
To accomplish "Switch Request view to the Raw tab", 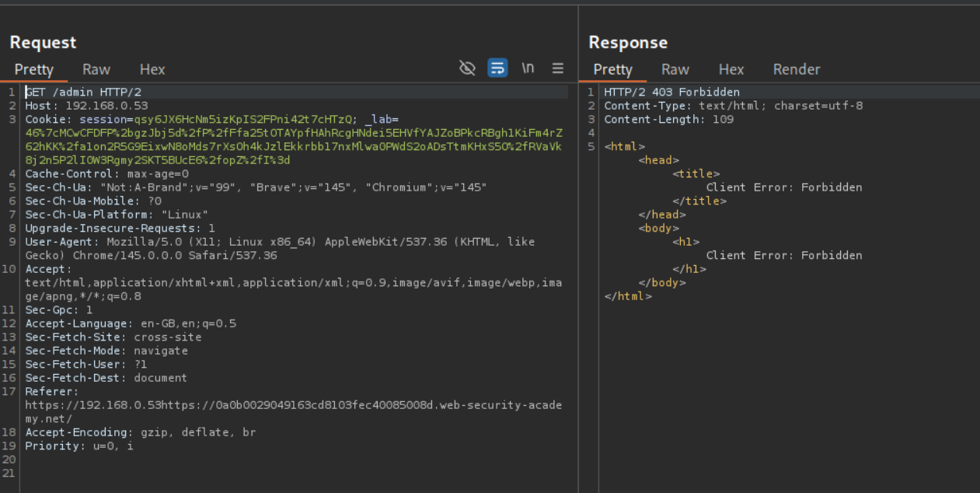I will [x=96, y=69].
